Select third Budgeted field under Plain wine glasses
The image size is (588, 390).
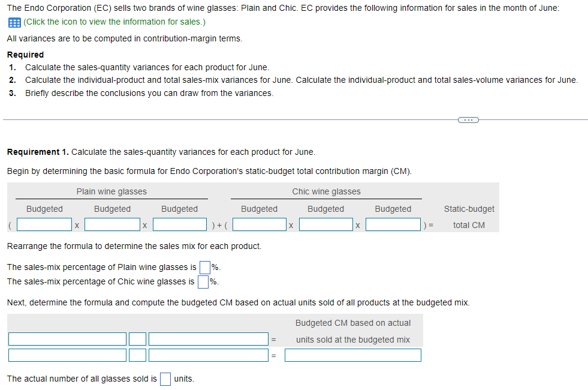tap(180, 224)
